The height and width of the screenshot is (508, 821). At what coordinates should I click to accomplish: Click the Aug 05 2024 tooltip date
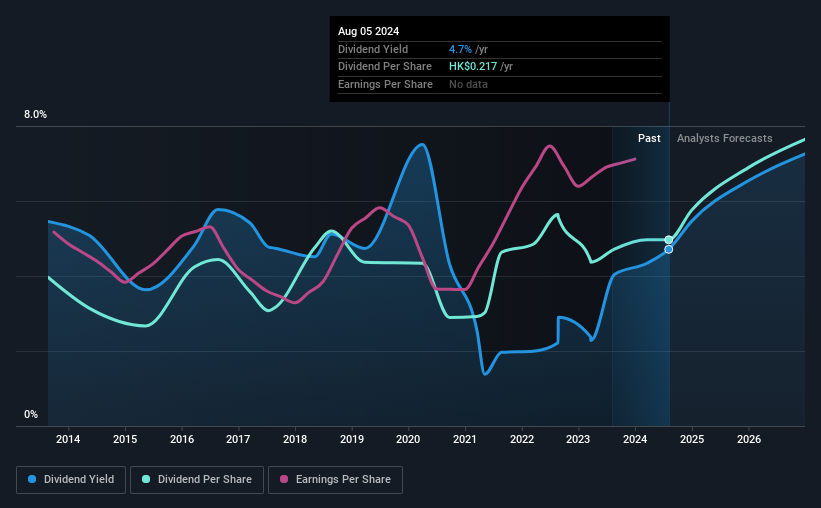point(368,31)
